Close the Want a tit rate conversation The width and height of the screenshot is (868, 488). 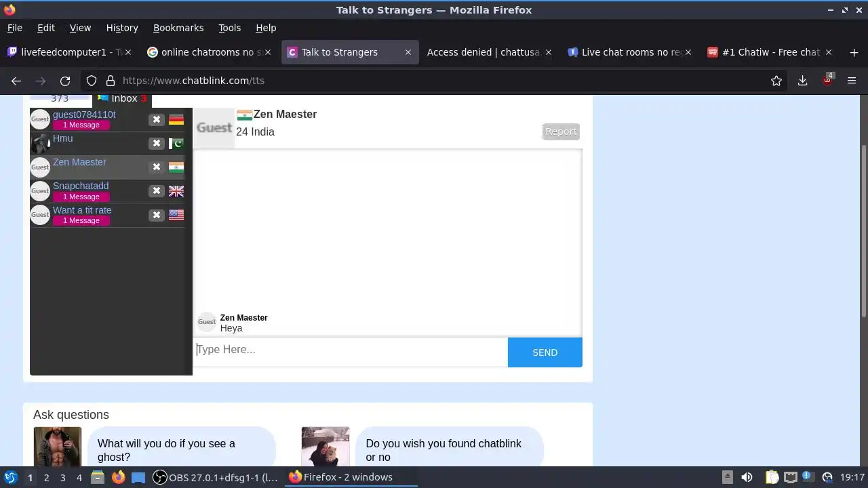click(x=157, y=215)
